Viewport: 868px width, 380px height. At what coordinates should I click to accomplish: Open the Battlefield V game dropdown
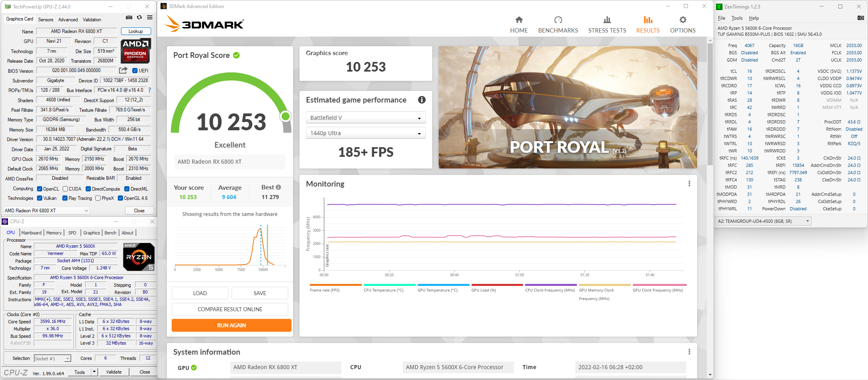click(x=365, y=118)
